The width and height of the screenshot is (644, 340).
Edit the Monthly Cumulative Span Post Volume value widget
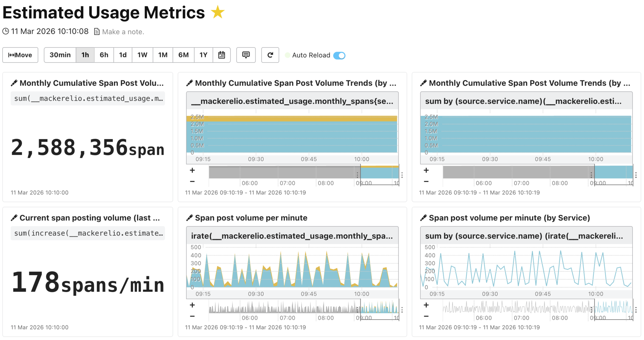click(14, 83)
